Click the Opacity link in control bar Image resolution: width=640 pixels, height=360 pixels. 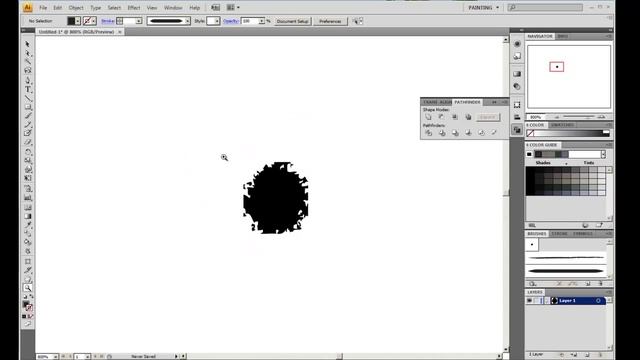[231, 21]
